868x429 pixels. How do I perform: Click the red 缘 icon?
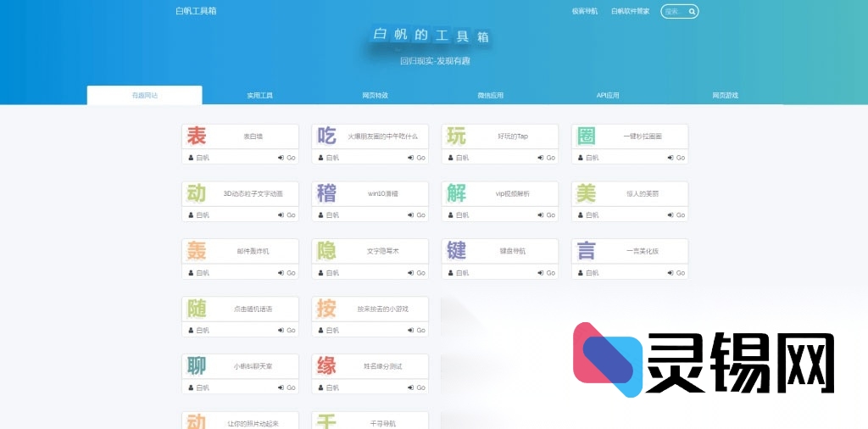point(326,366)
